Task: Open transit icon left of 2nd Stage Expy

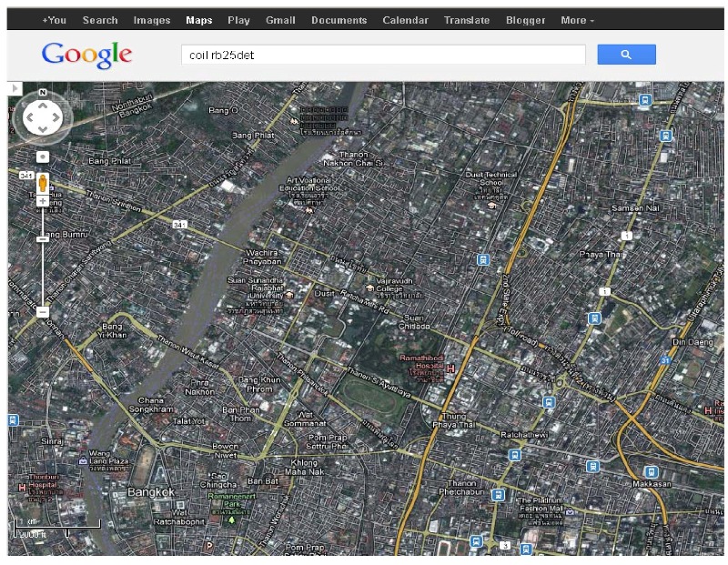Action: tap(483, 259)
